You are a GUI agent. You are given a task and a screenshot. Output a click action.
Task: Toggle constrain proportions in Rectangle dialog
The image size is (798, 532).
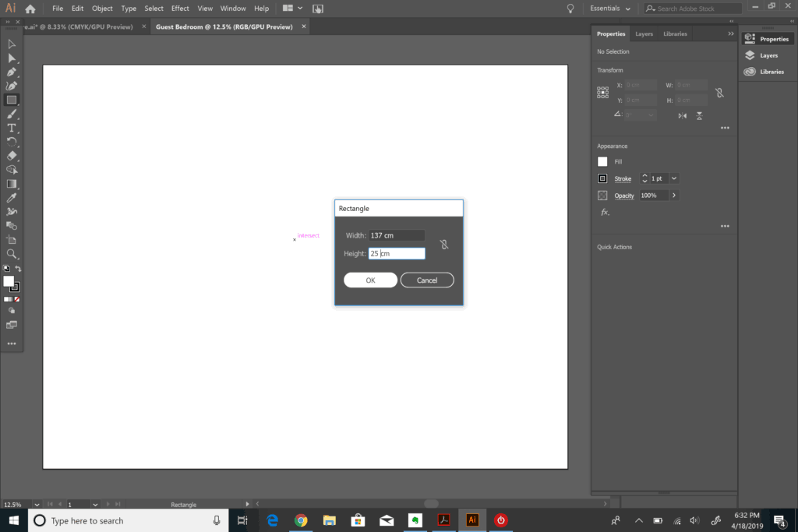coord(443,245)
